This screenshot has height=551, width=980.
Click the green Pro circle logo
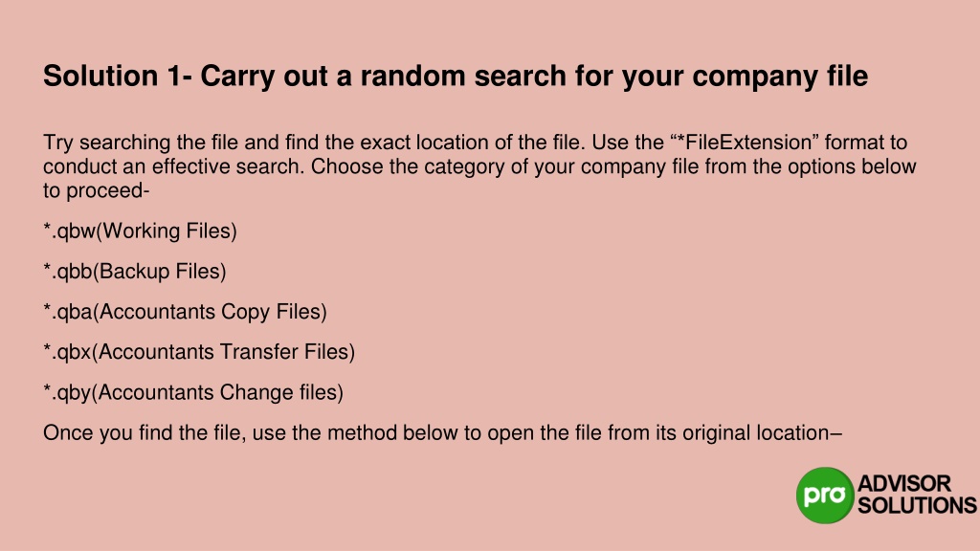[825, 496]
